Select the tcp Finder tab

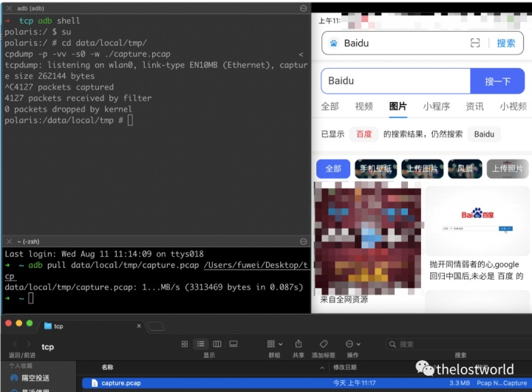[92, 326]
